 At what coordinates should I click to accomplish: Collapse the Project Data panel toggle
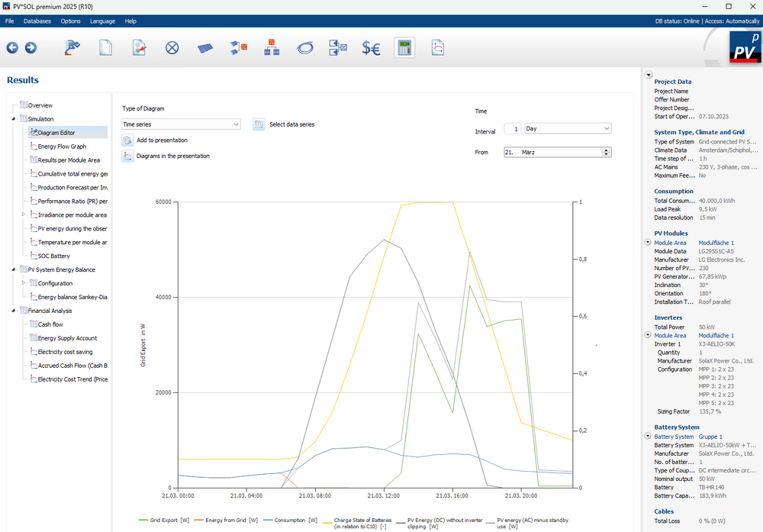(x=649, y=75)
